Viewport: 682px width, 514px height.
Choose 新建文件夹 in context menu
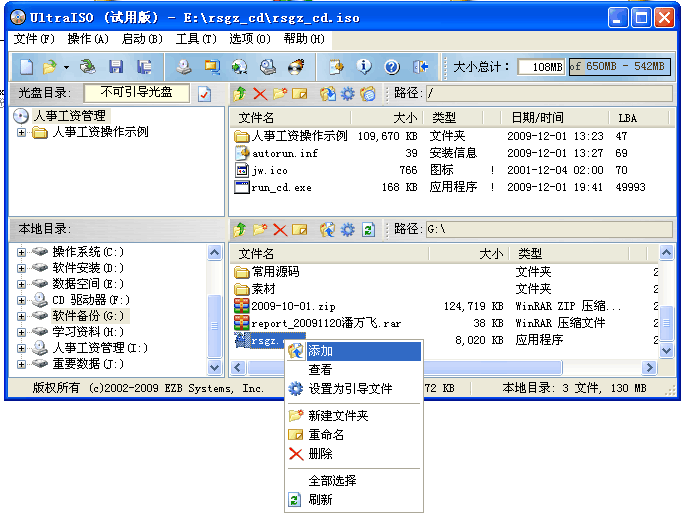pos(354,416)
